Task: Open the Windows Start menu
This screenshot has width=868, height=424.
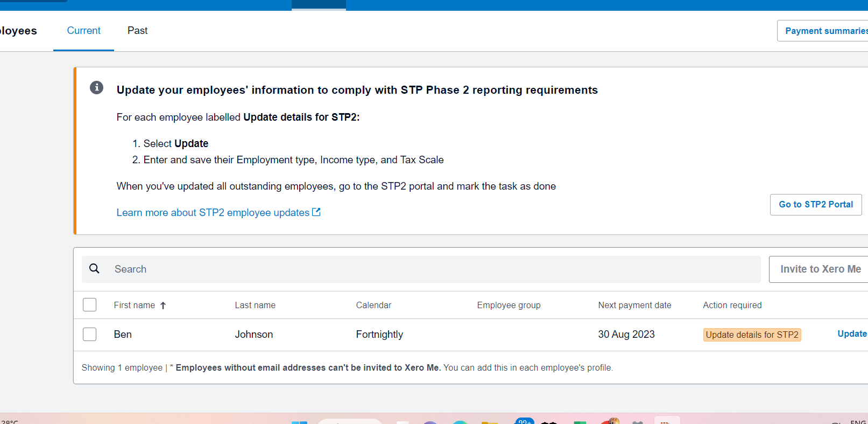Action: [299, 422]
